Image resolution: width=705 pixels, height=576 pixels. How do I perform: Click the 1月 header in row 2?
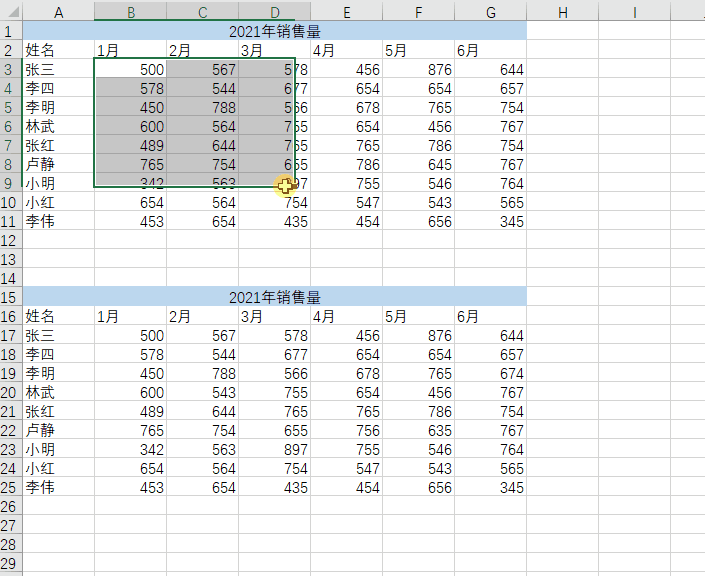coord(130,50)
